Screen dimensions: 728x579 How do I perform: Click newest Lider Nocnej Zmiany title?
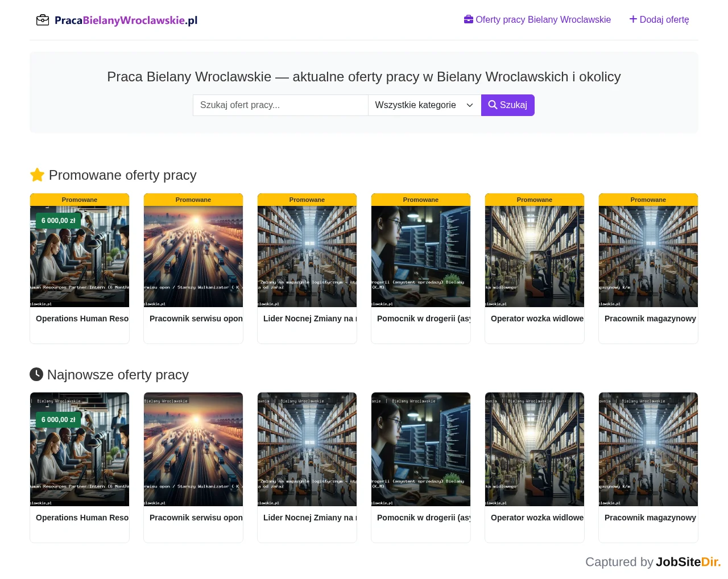[310, 518]
